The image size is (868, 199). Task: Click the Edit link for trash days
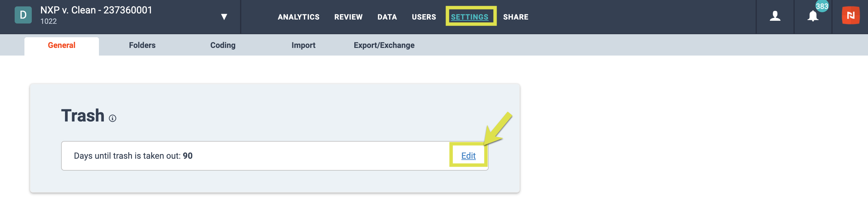coord(468,156)
